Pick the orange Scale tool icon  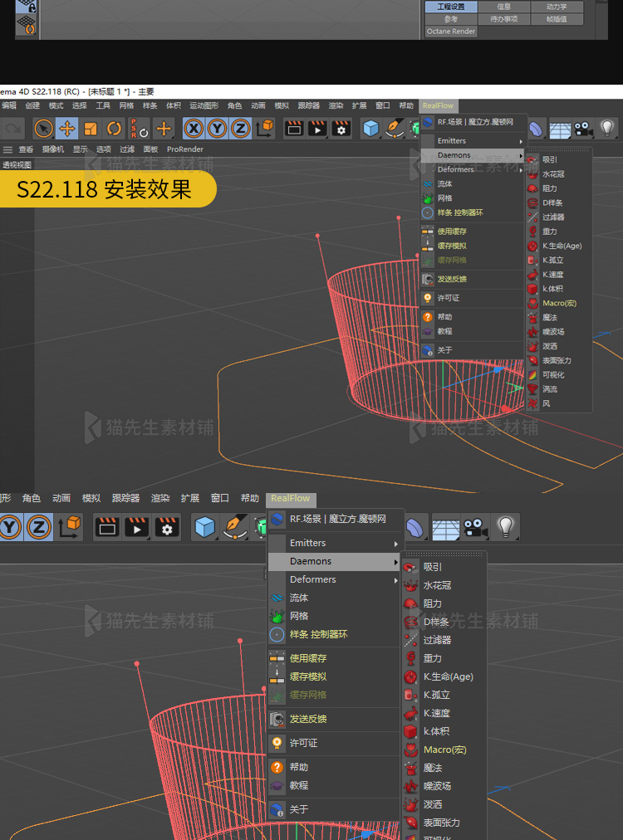(91, 129)
